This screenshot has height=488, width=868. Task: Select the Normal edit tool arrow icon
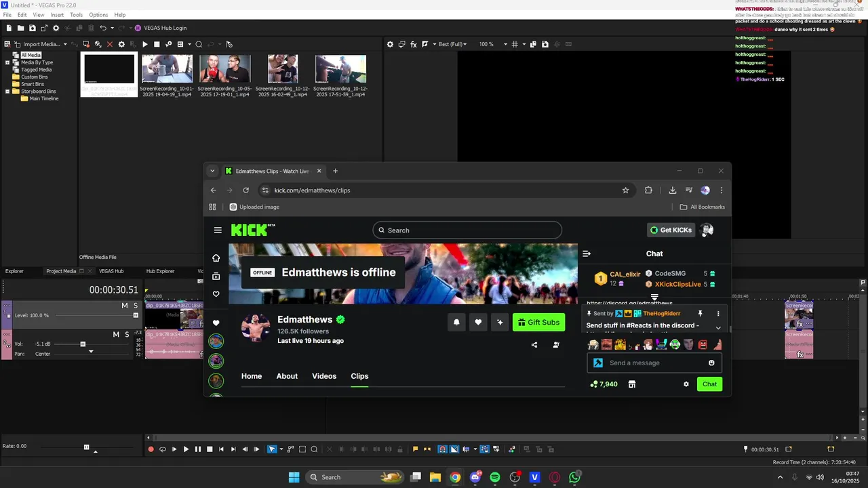(x=271, y=449)
